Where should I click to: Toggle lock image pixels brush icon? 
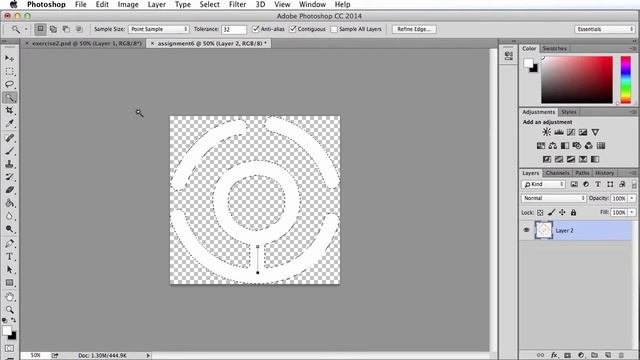pos(551,213)
